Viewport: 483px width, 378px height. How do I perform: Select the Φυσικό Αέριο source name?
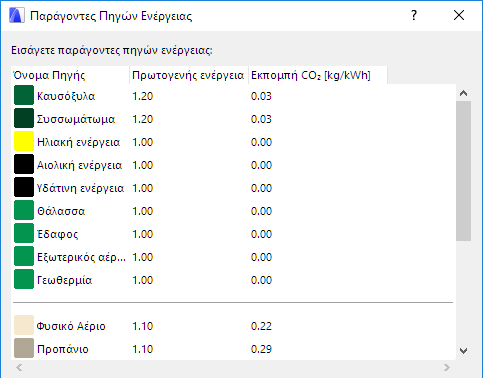(x=71, y=326)
